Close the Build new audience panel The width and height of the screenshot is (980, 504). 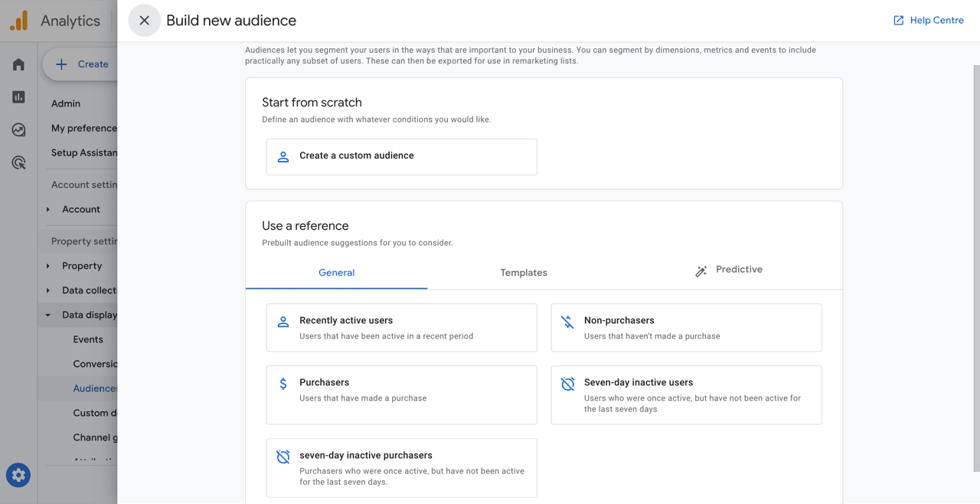[x=144, y=21]
